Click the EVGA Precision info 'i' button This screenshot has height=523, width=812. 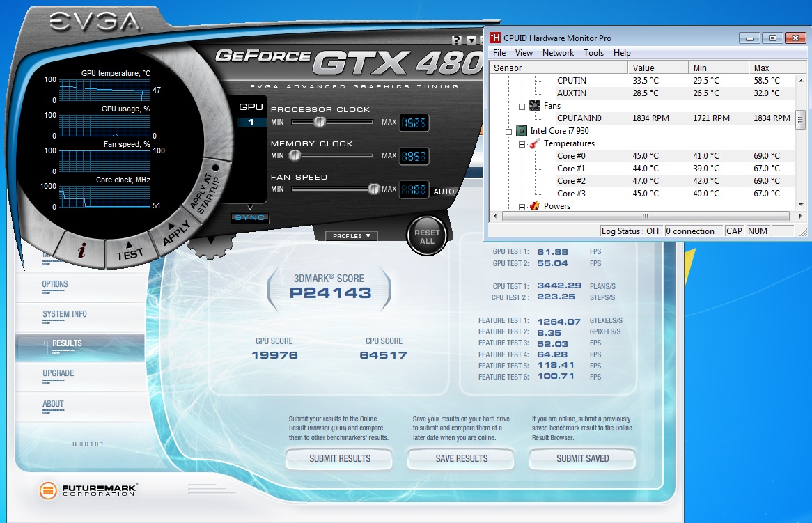tap(81, 251)
